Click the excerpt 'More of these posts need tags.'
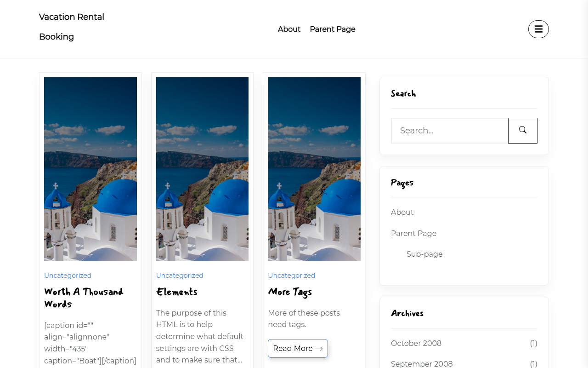This screenshot has width=588, height=368. (x=304, y=319)
